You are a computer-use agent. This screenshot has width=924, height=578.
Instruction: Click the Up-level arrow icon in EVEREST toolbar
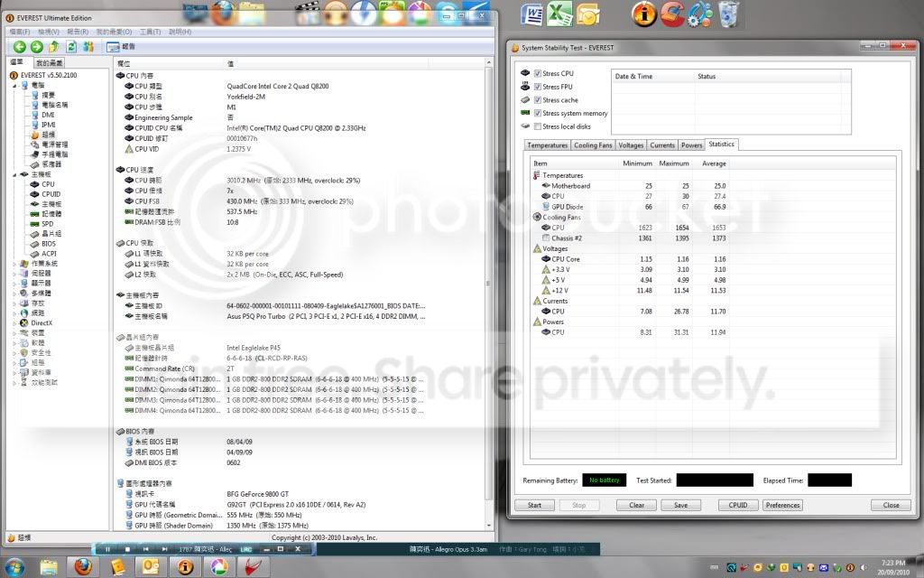click(53, 47)
